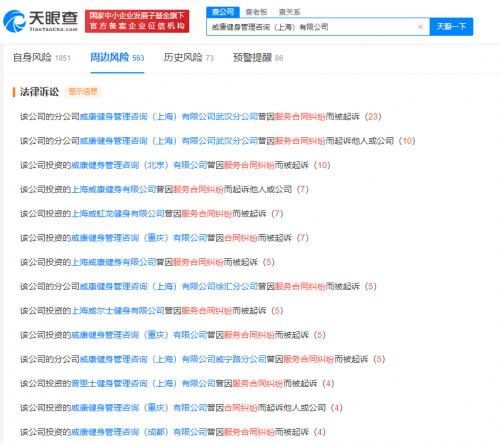Screen dimensions: 500x444
Task: Click 服务合同纠纷 in the 上海威虹龙健身 row
Action: (x=207, y=214)
